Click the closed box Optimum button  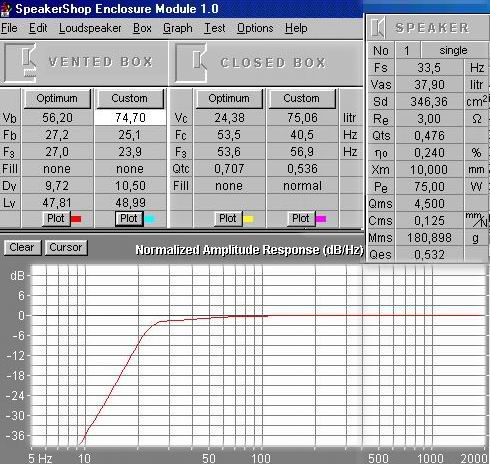pos(229,99)
